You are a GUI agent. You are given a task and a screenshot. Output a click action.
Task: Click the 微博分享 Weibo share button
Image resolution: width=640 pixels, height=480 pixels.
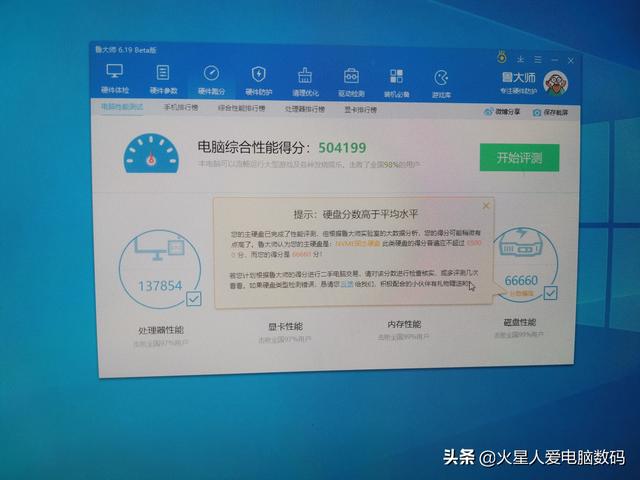point(502,111)
